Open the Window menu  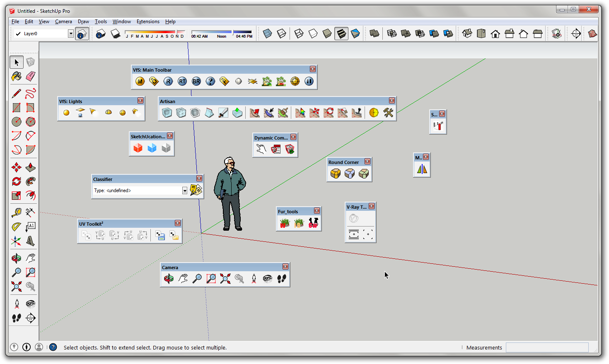pos(121,22)
